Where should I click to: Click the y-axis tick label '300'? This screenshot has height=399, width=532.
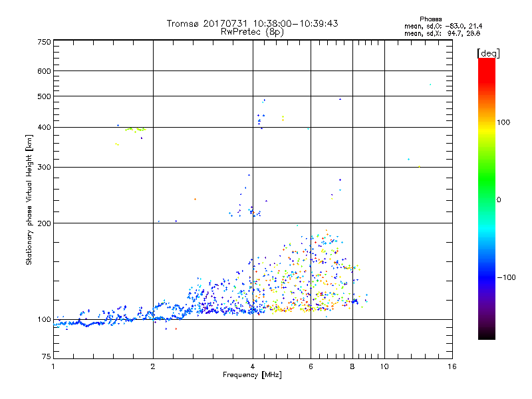[45, 168]
